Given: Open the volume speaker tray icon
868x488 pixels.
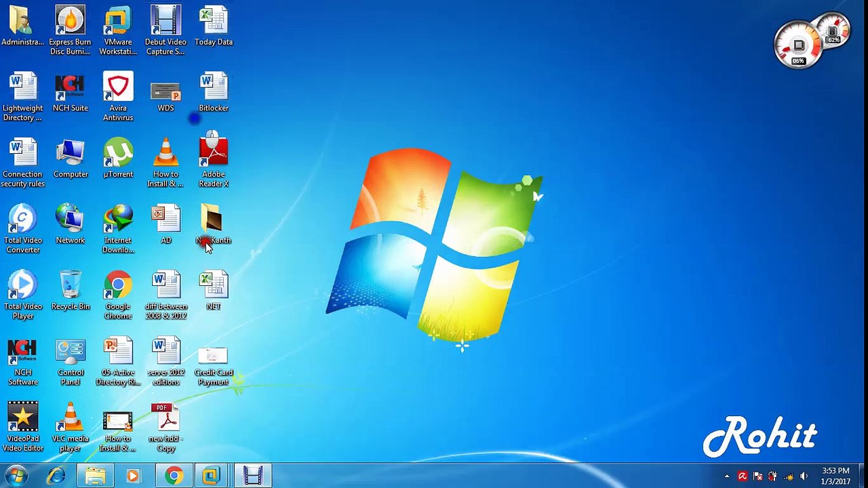Looking at the screenshot, I should [x=804, y=476].
